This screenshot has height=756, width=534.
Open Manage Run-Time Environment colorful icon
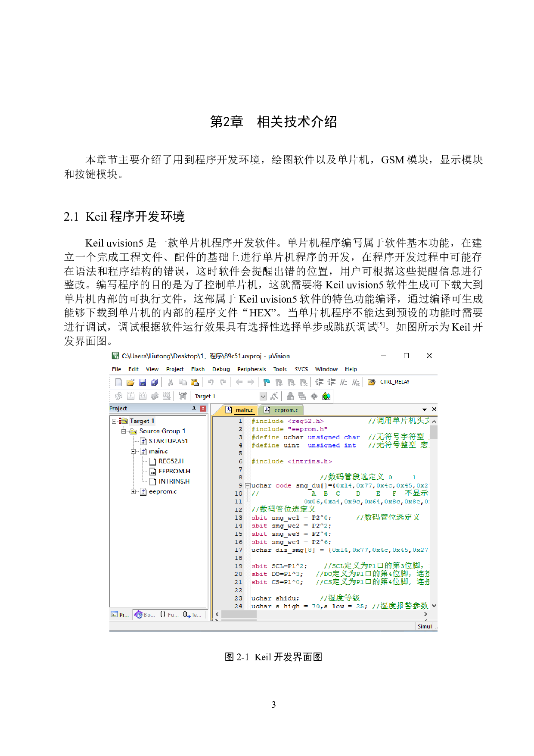tap(326, 396)
